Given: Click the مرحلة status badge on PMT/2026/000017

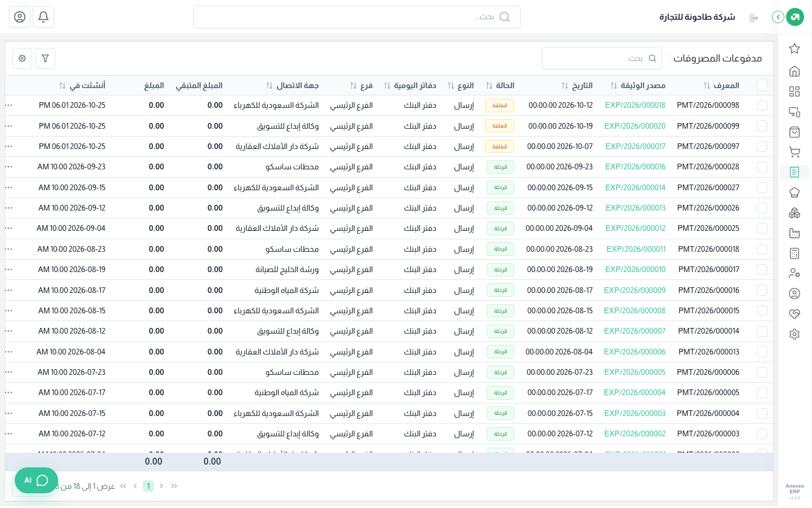Looking at the screenshot, I should tap(500, 270).
